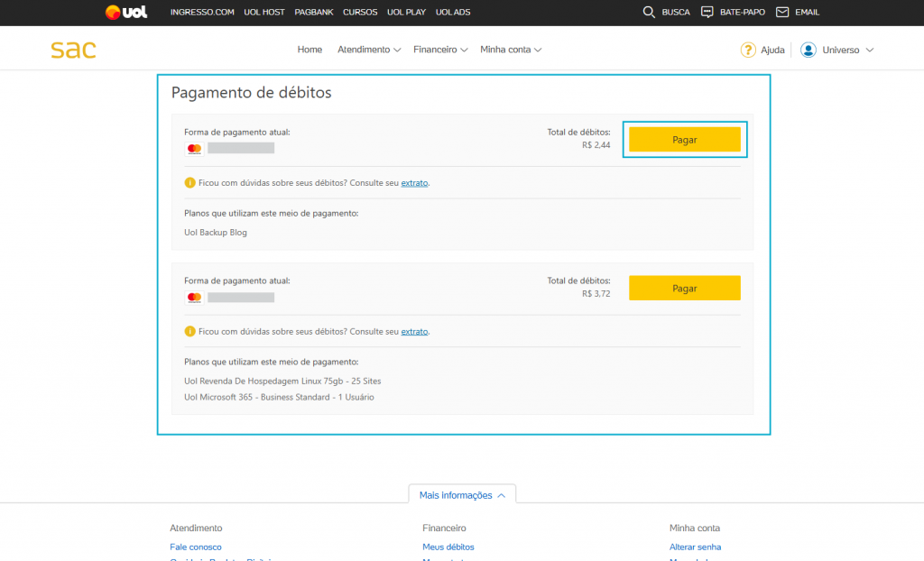
Task: Open CURSOS in the top bar
Action: coord(360,12)
